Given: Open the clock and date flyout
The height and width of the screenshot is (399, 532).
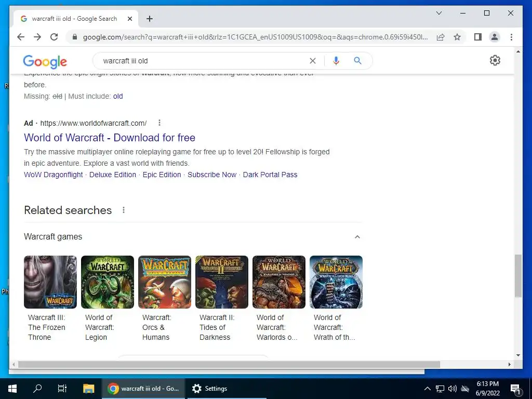Looking at the screenshot, I should [487, 389].
